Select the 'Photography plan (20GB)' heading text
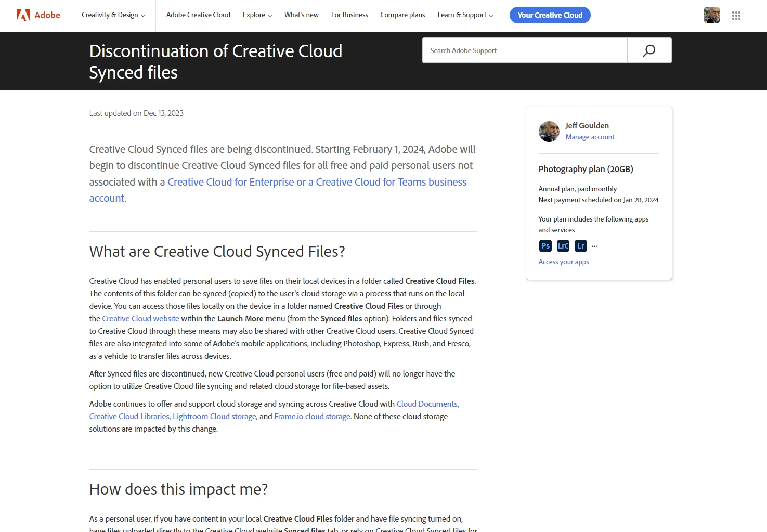 tap(586, 170)
